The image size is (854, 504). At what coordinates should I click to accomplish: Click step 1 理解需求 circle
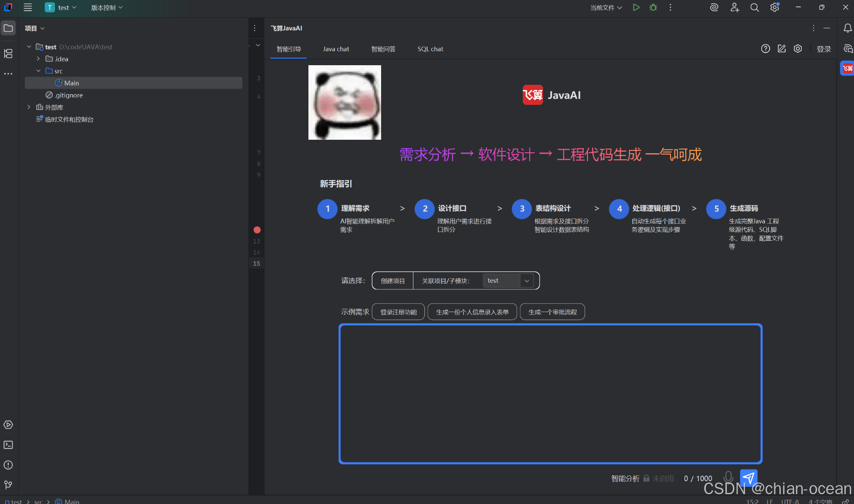click(328, 209)
